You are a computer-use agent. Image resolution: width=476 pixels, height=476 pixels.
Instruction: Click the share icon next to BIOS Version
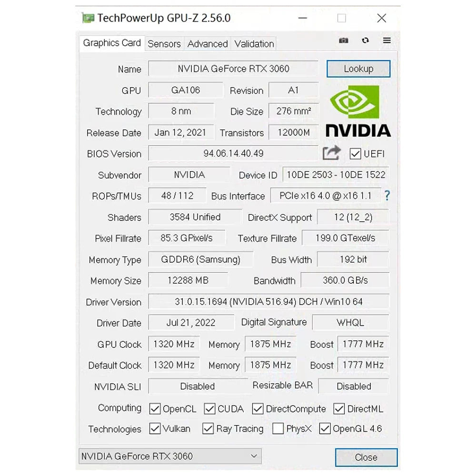pyautogui.click(x=332, y=152)
